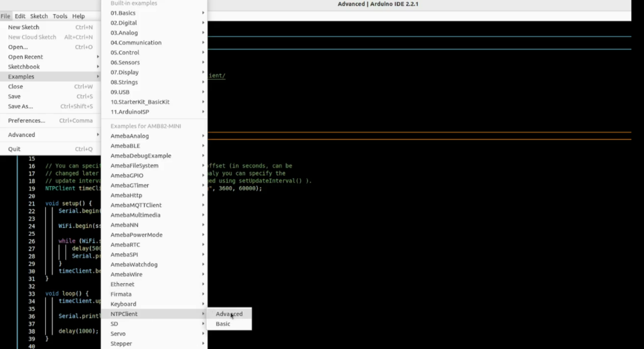Image resolution: width=644 pixels, height=349 pixels.
Task: Open AmebaNN examples submenu
Action: (154, 225)
